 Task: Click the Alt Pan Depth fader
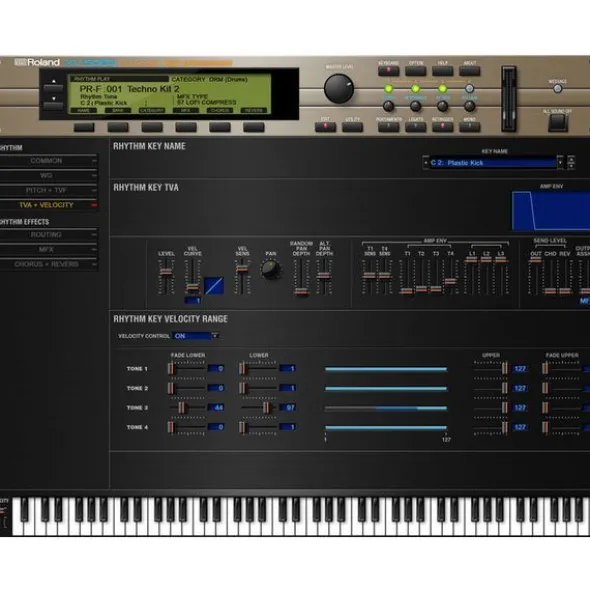[x=324, y=276]
